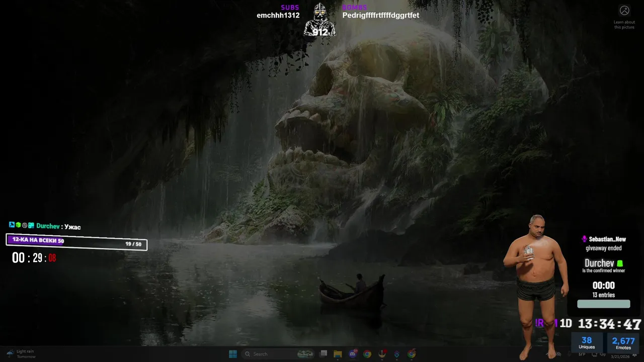Open the first Chrome taskbar icon
Screen dimensions: 644x362
point(367,354)
